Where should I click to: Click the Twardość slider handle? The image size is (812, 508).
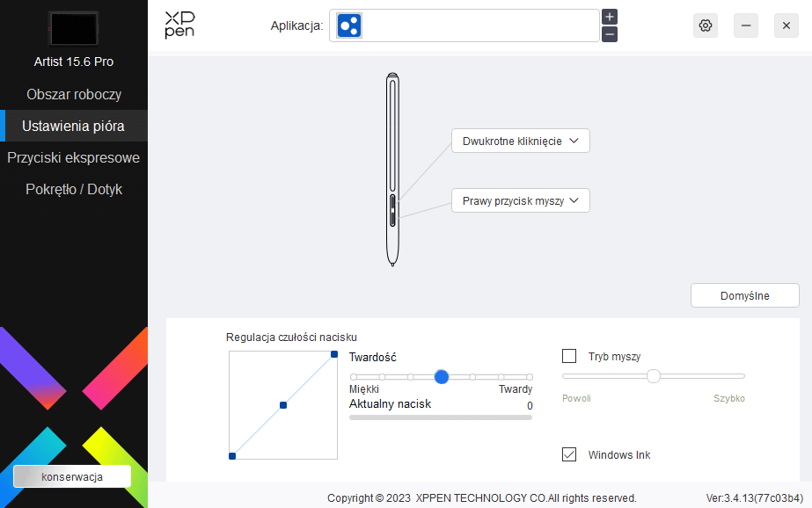click(442, 376)
